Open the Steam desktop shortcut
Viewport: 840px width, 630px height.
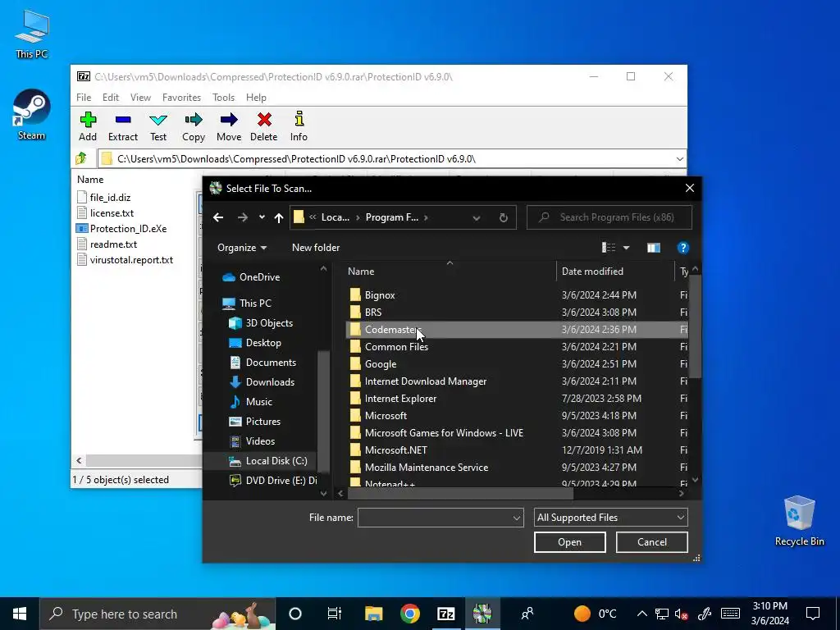pos(32,115)
